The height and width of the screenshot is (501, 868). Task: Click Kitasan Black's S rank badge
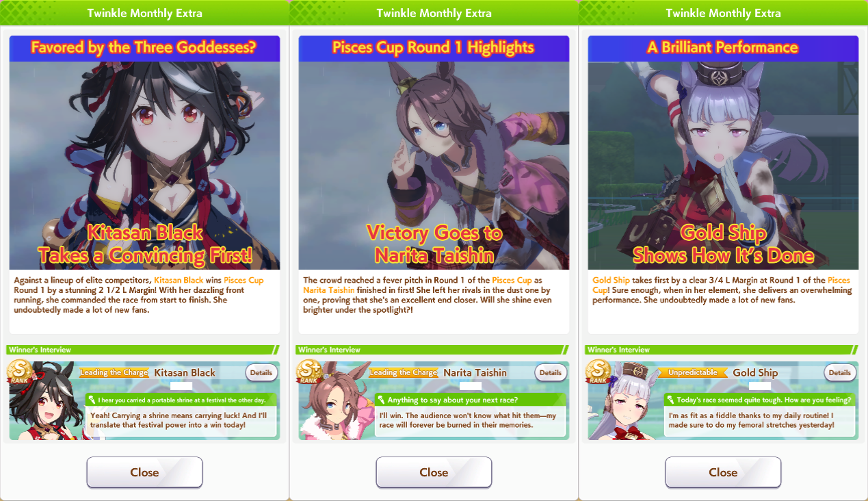tap(21, 372)
